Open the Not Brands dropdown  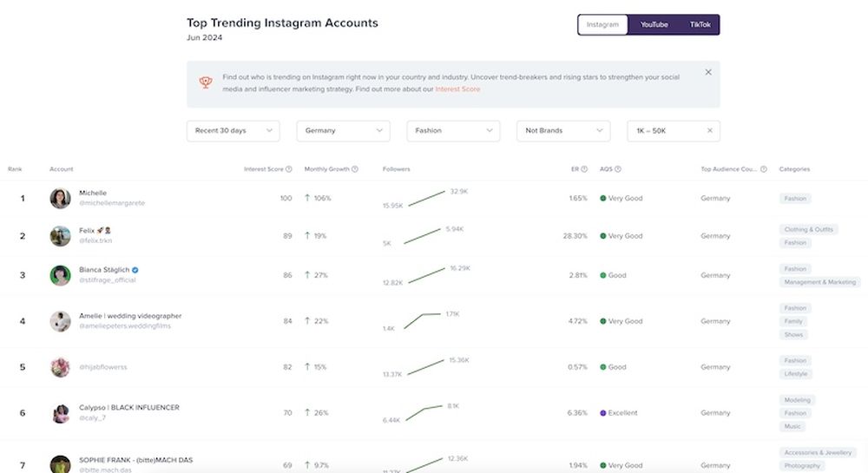click(x=563, y=131)
